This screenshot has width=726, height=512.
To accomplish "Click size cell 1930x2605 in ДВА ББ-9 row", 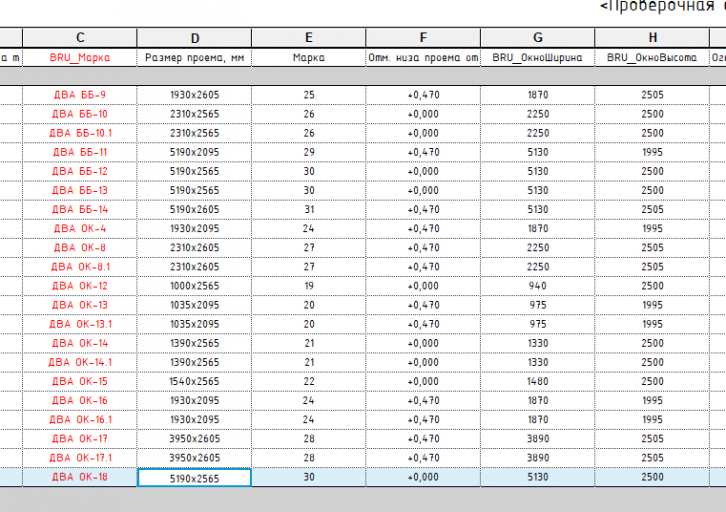I will (194, 95).
